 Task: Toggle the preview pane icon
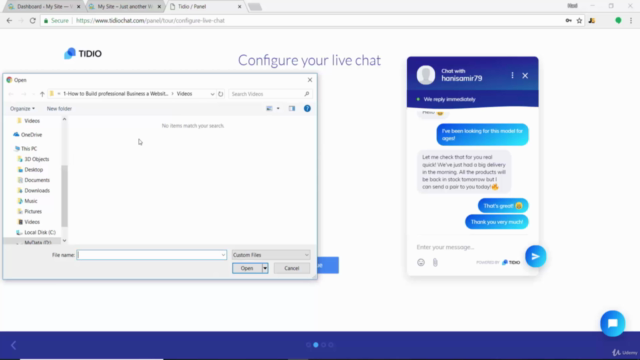click(292, 109)
